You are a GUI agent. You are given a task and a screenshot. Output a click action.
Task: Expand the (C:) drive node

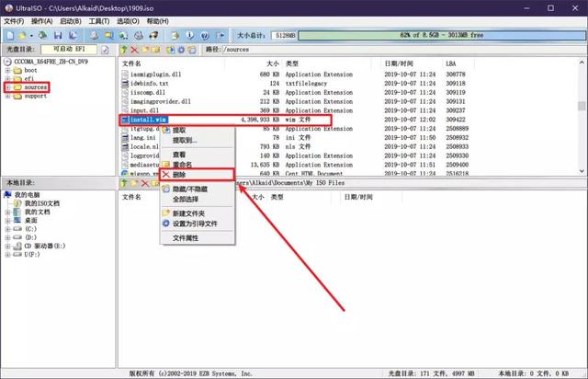pyautogui.click(x=7, y=229)
